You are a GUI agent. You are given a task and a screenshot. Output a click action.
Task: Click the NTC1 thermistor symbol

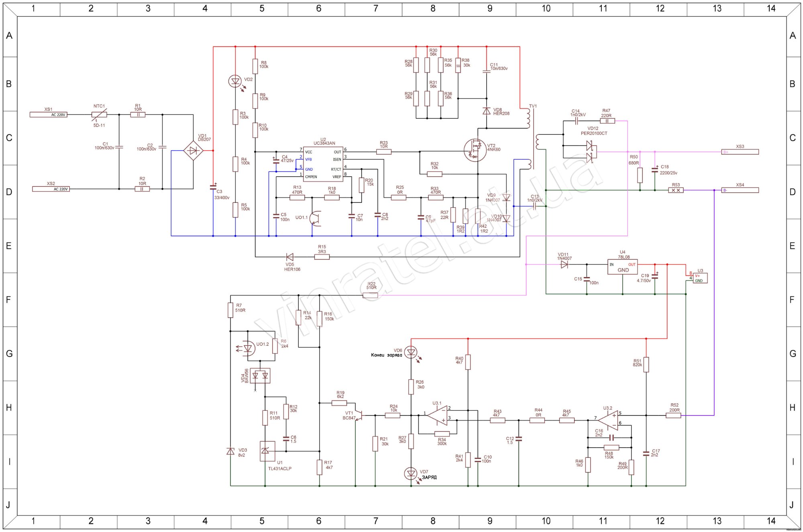coord(99,114)
